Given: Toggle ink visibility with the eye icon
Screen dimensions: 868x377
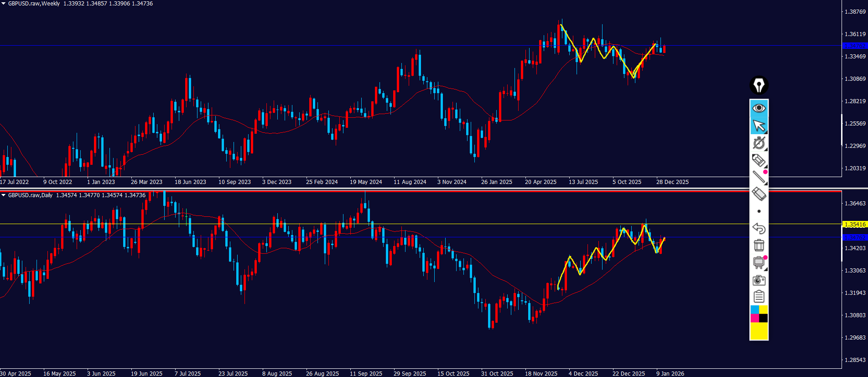Looking at the screenshot, I should (x=759, y=108).
